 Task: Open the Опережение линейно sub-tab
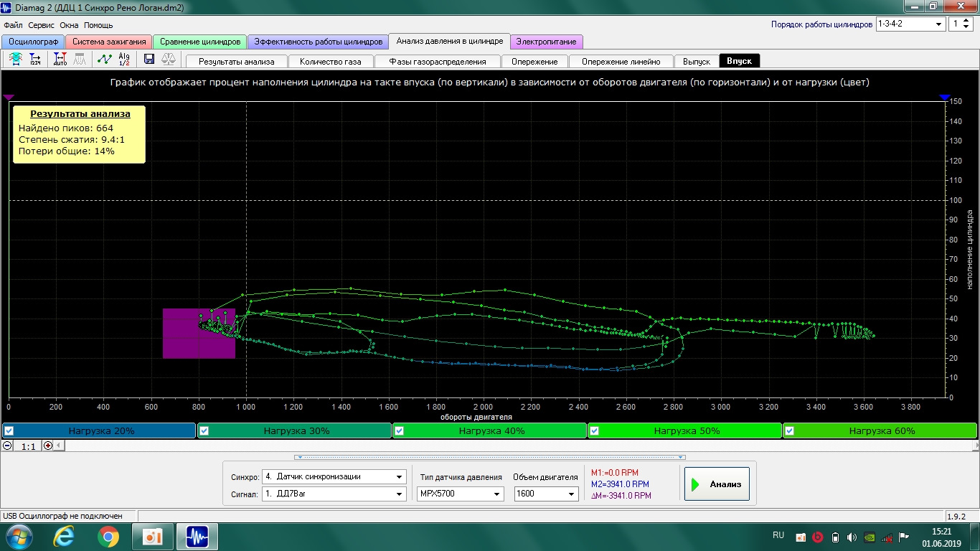click(x=621, y=62)
